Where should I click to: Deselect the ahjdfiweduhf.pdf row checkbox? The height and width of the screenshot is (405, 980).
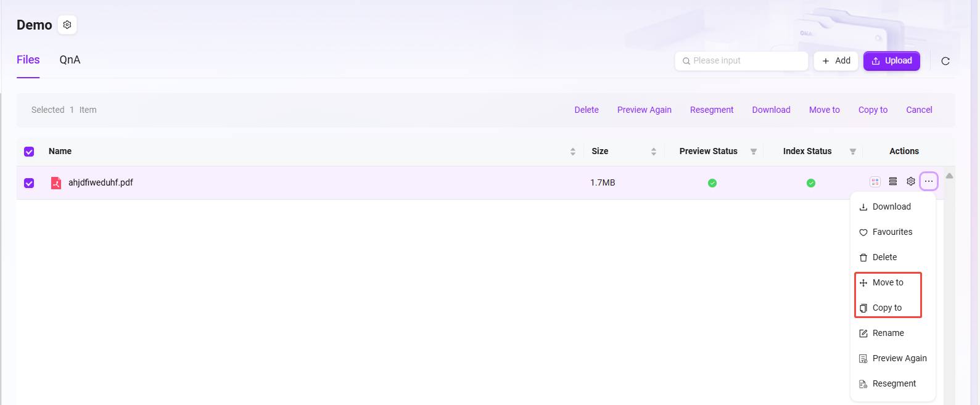coord(29,183)
